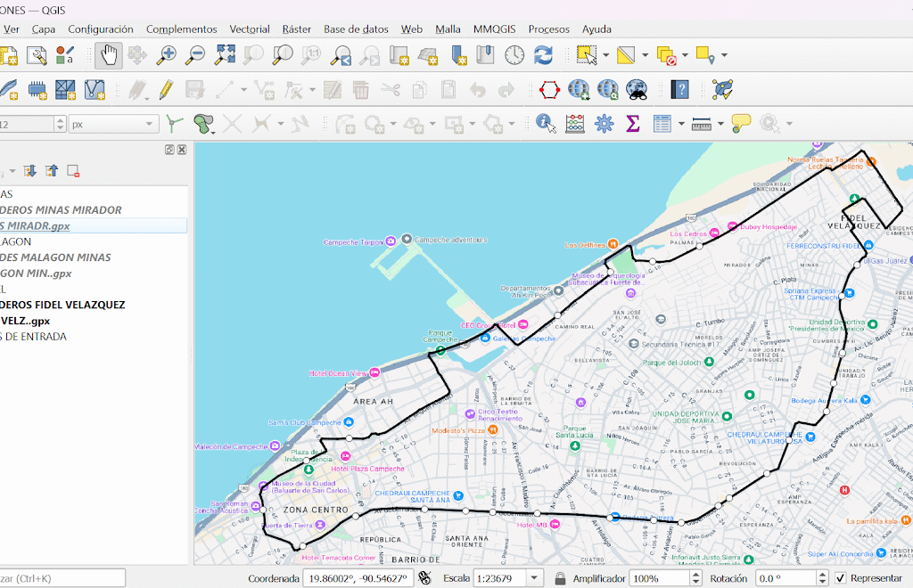Toggle the Representar render checkbox
The width and height of the screenshot is (913, 588).
(x=840, y=578)
